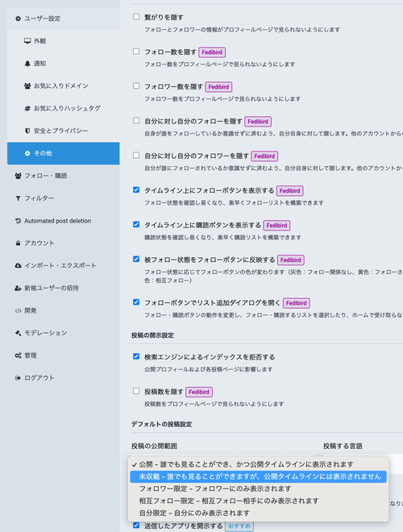Click ログアウト to sign out
Viewport: 403px width, 532px height.
point(64,378)
